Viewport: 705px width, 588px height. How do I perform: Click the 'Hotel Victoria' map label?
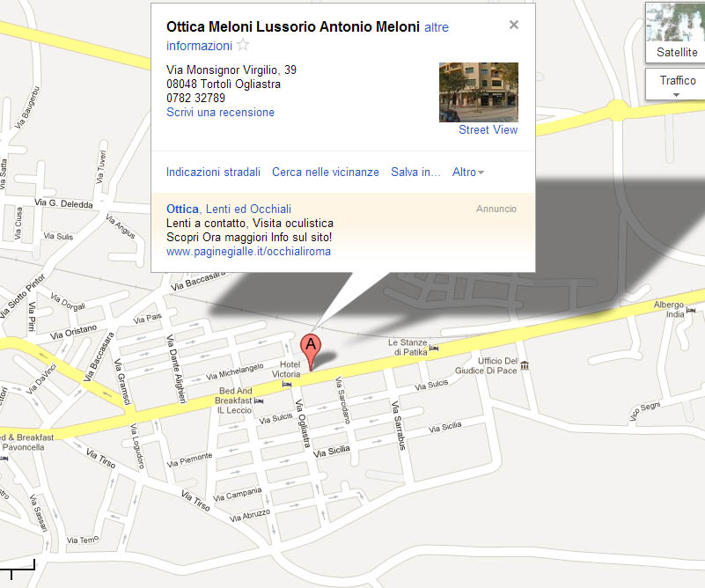pos(286,369)
